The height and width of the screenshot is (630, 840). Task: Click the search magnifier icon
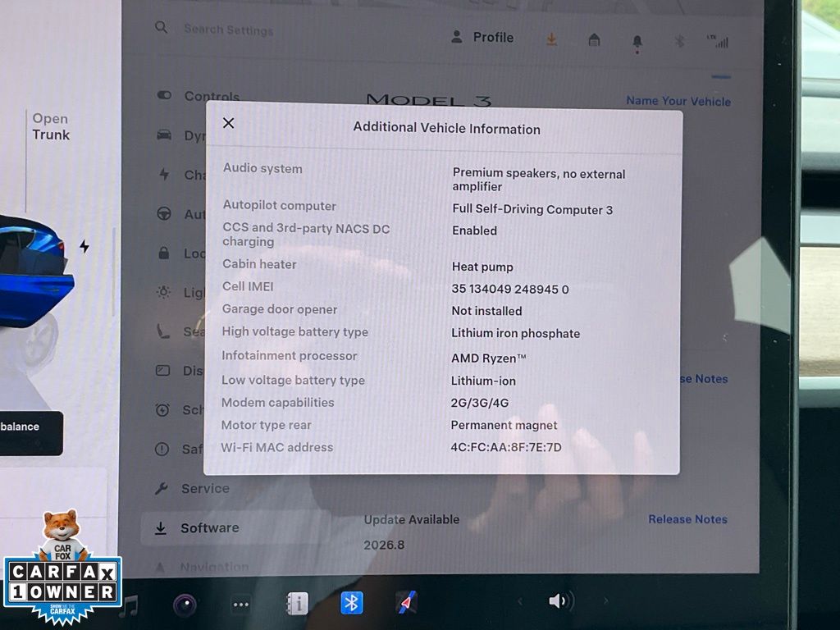coord(162,27)
